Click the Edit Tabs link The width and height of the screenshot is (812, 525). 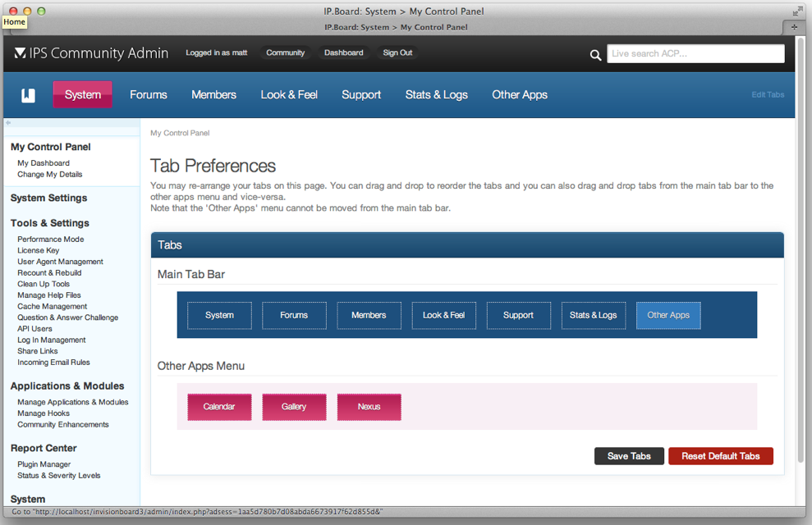pyautogui.click(x=768, y=94)
